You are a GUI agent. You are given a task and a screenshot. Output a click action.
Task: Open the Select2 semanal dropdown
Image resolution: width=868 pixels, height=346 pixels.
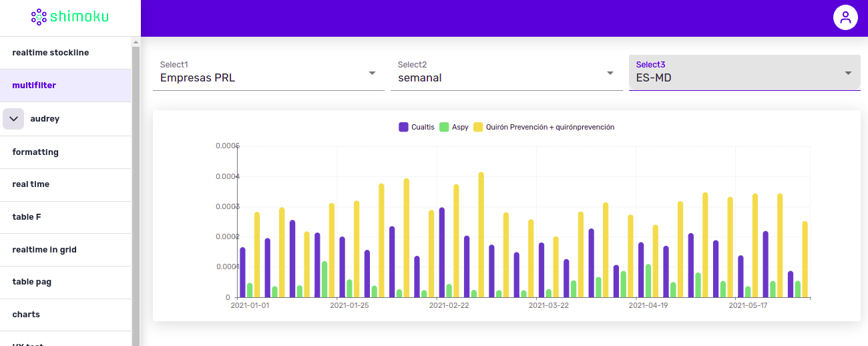(506, 73)
